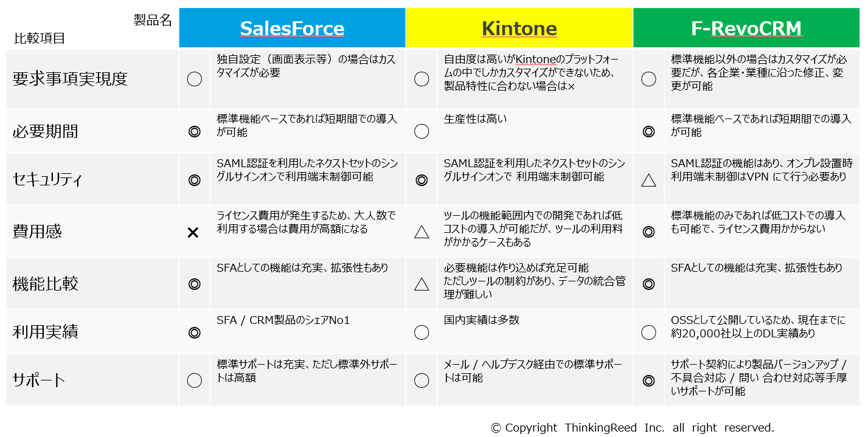Click the single circle in Kintone 利用実績 row
The width and height of the screenshot is (868, 437).
point(422,332)
